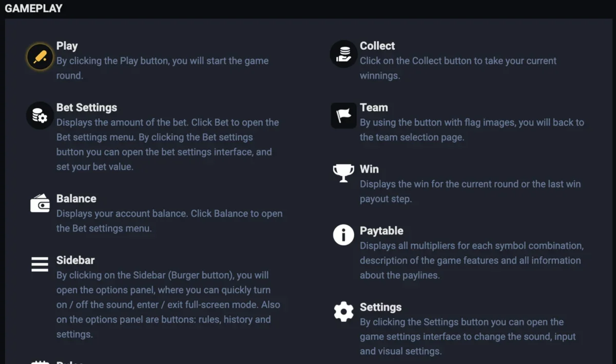Select the Team flag icon
616x364 pixels.
click(343, 115)
